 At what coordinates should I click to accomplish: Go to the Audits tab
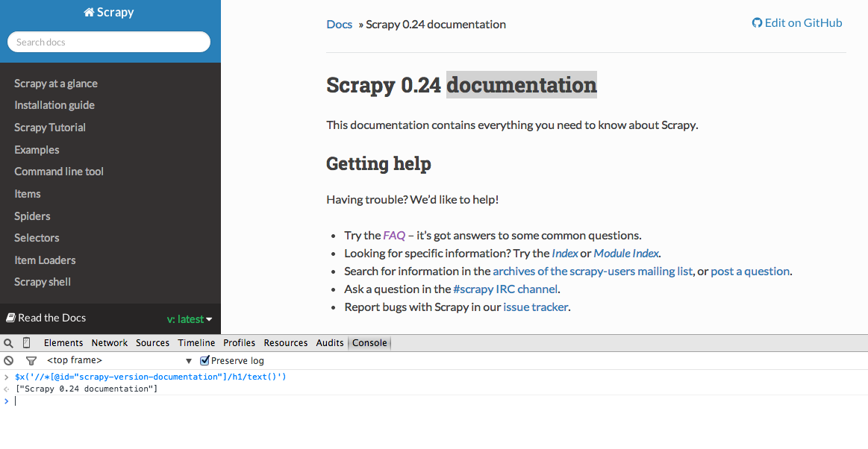(x=330, y=343)
